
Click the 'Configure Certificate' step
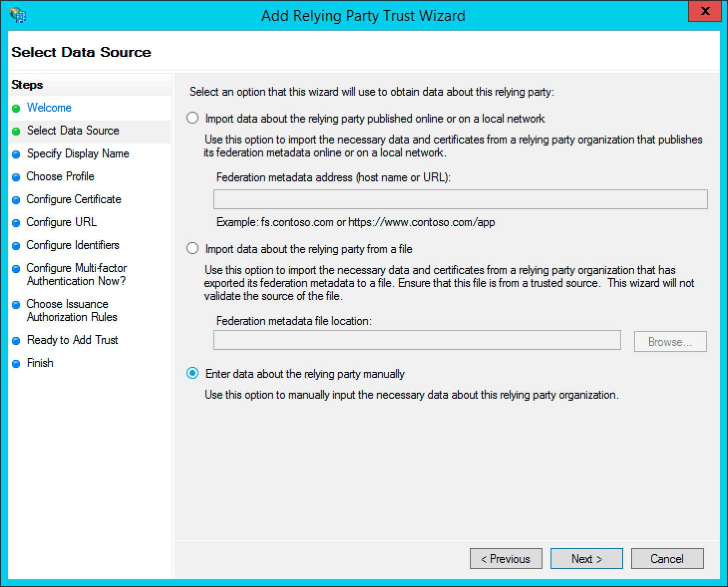coord(74,199)
